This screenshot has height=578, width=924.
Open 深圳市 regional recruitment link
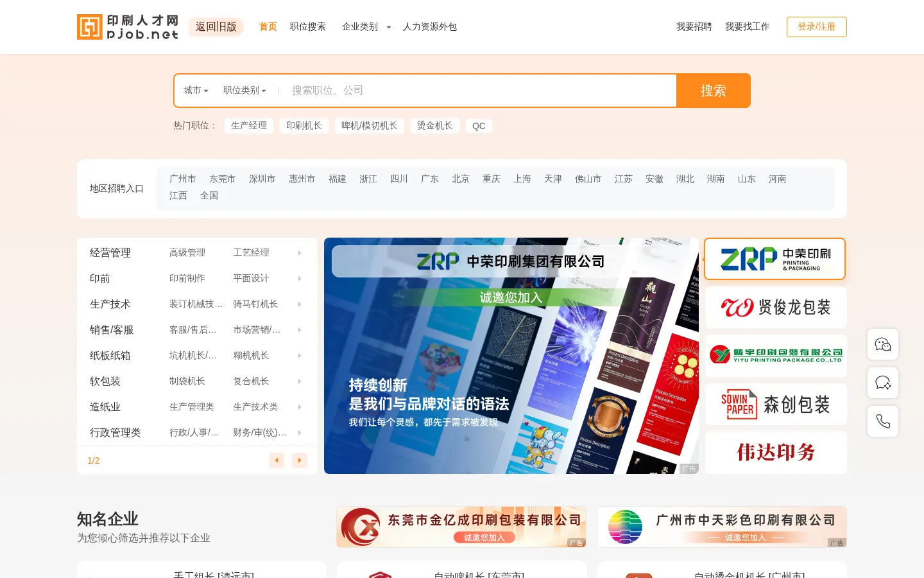262,179
